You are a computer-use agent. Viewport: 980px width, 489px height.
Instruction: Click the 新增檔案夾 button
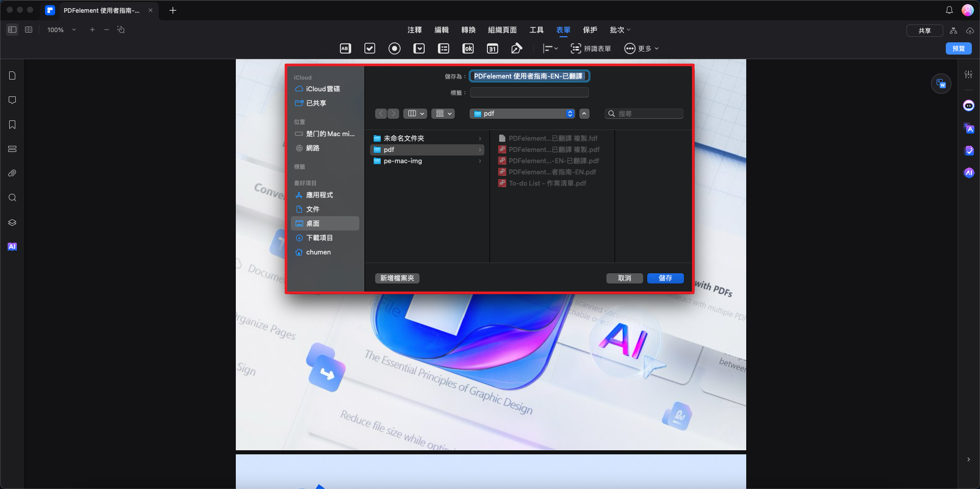(397, 278)
